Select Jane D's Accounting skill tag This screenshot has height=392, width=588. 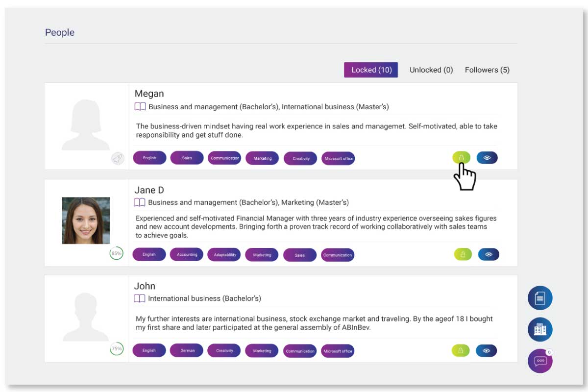coord(187,254)
